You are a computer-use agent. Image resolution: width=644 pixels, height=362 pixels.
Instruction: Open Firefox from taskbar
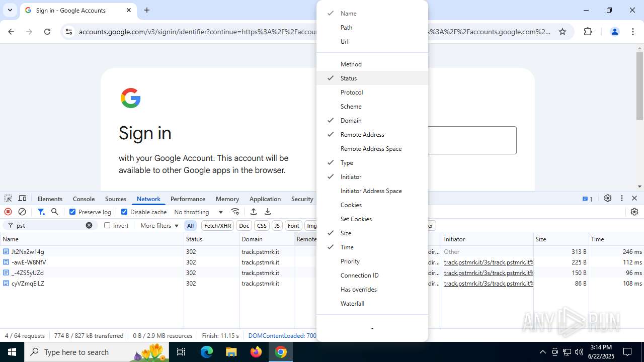(256, 352)
